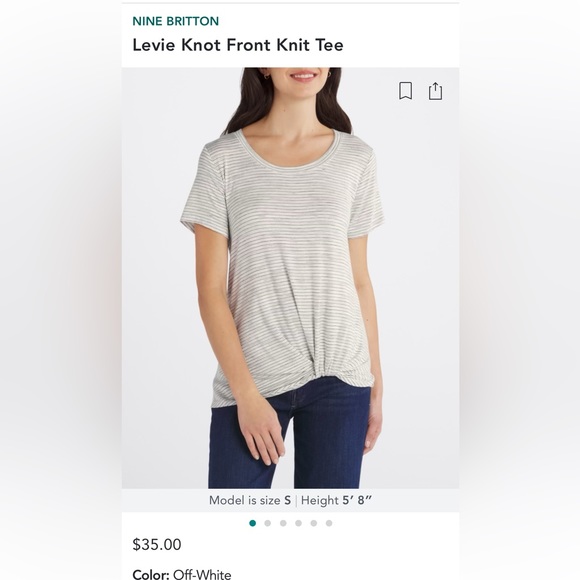The width and height of the screenshot is (580, 580).
Task: Tap the model's dark blue jeans
Action: [x=289, y=440]
